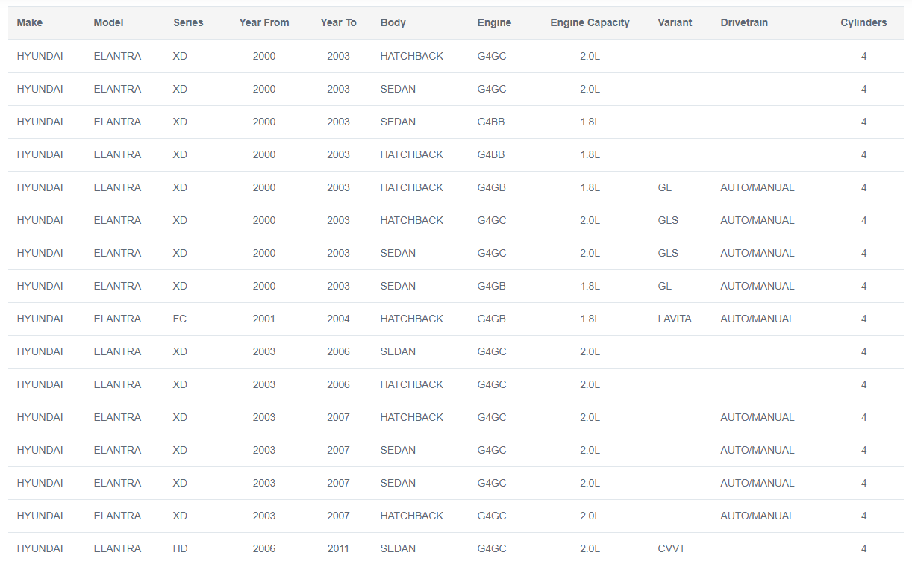912x588 pixels.
Task: Click cylinders value 4 in CVVT row
Action: [x=863, y=548]
